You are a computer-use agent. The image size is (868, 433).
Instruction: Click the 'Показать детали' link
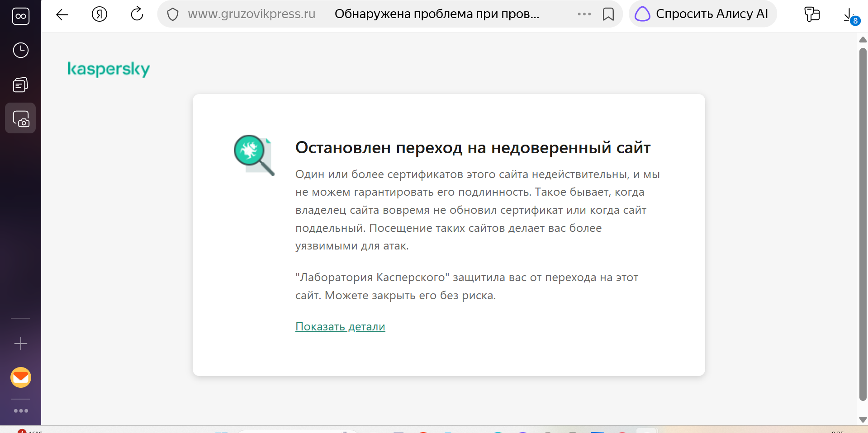coord(340,327)
